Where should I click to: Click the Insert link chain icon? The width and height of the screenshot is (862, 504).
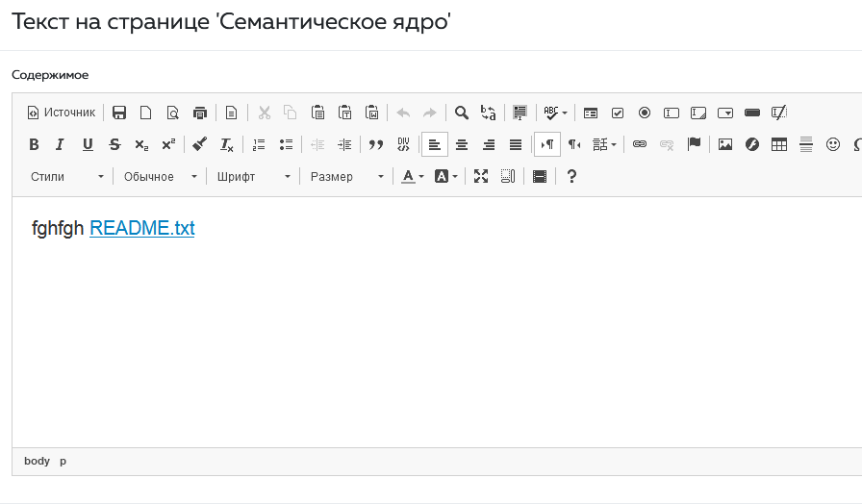640,144
